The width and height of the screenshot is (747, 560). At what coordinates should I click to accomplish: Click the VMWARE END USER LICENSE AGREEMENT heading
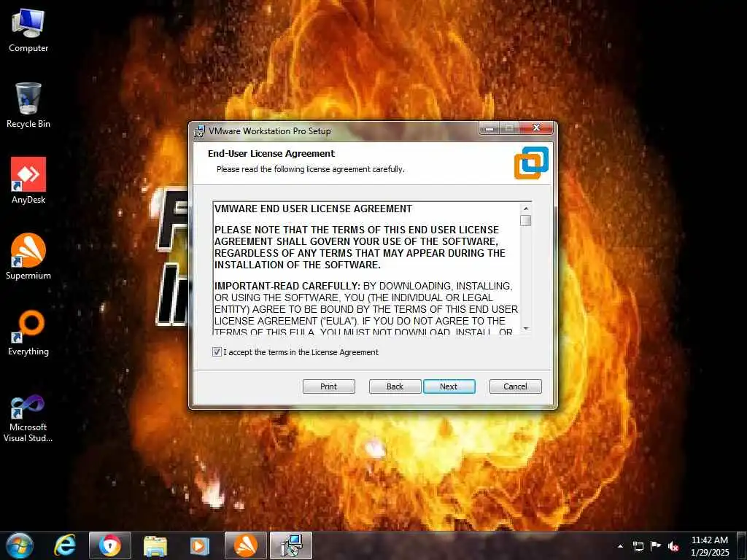tap(313, 209)
